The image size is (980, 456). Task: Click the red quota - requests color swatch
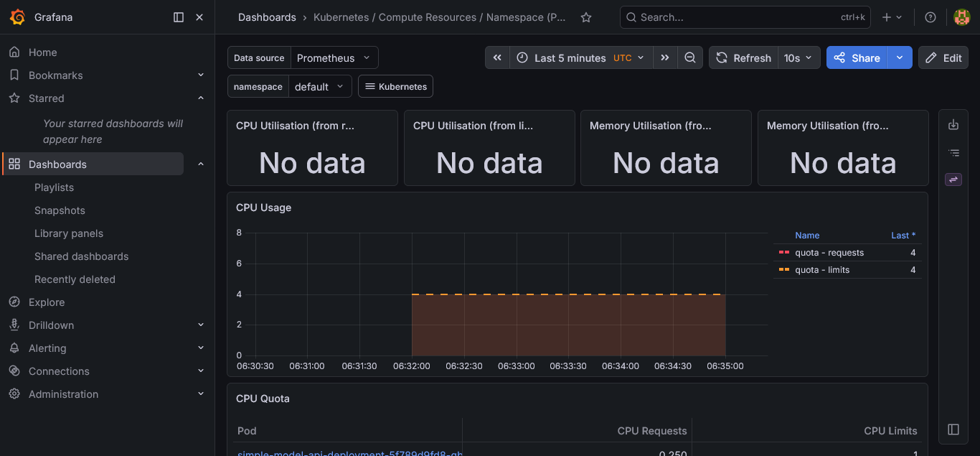point(783,253)
